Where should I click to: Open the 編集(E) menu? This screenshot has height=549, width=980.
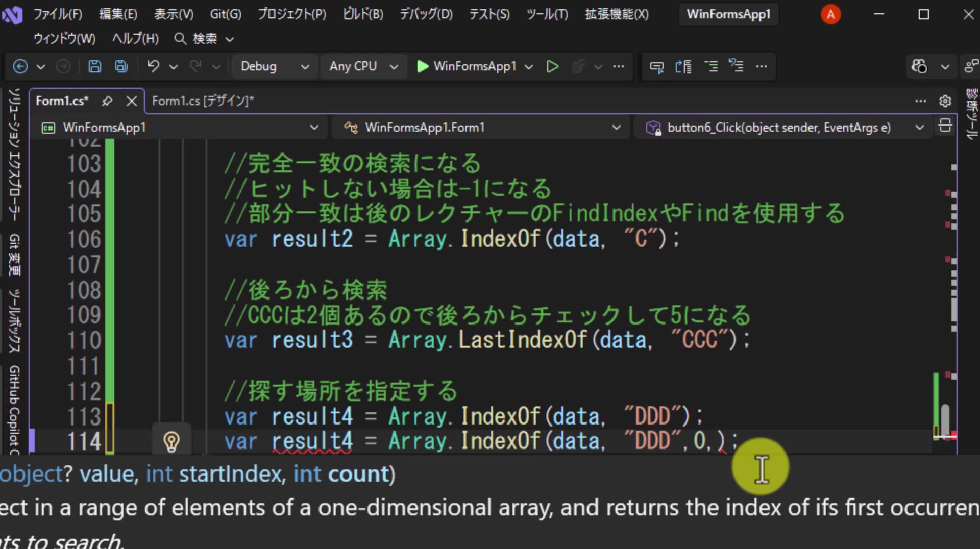(118, 14)
